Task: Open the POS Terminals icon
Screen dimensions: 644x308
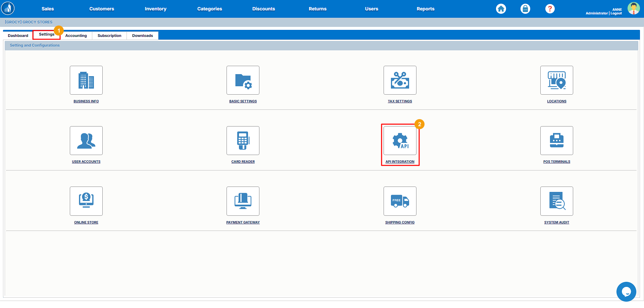Action: [556, 141]
